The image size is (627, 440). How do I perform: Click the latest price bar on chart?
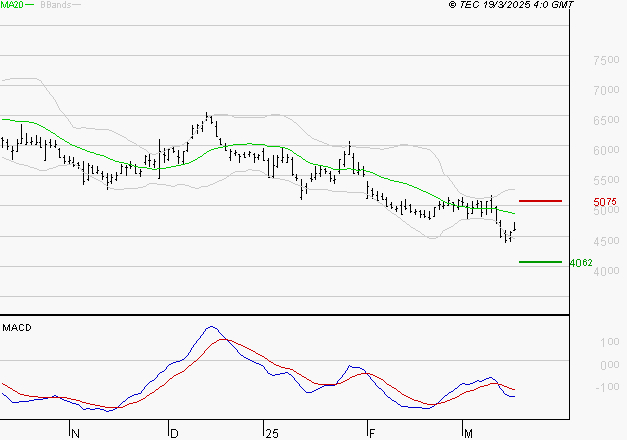tap(515, 226)
